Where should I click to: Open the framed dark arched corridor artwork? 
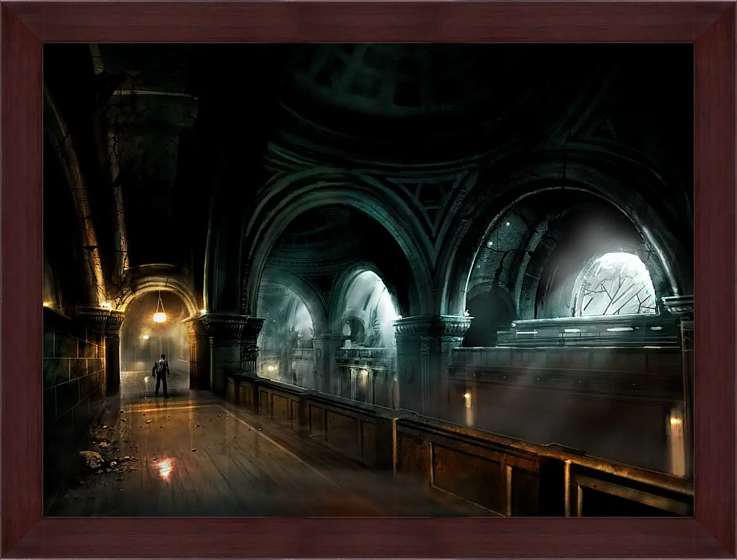pyautogui.click(x=368, y=280)
